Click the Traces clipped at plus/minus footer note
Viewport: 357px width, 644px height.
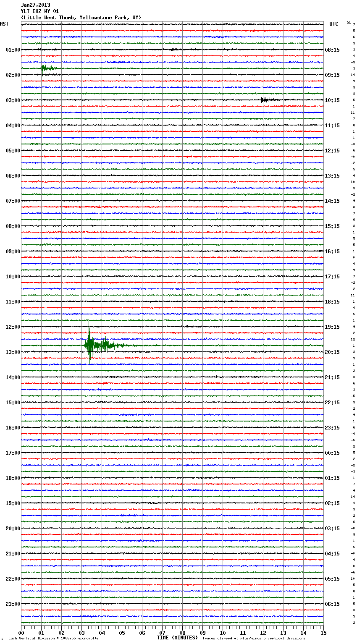pyautogui.click(x=254, y=639)
